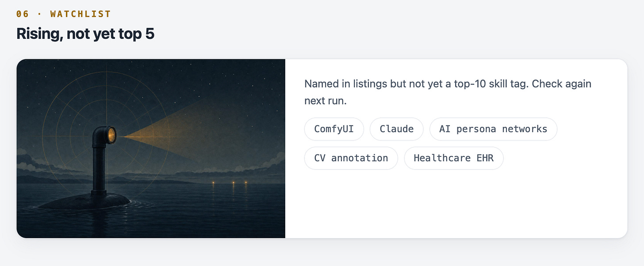This screenshot has height=266, width=644.
Task: Click the periscope illustration thumbnail
Action: click(151, 148)
